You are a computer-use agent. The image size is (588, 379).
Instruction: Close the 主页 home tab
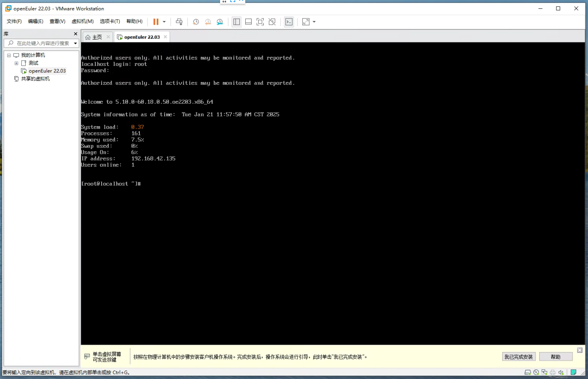click(108, 37)
